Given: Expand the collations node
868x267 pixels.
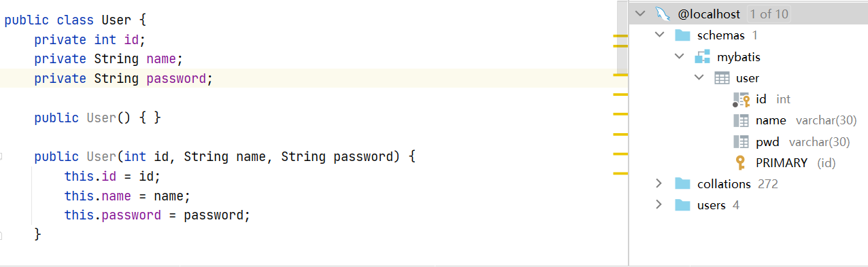Looking at the screenshot, I should [x=658, y=184].
